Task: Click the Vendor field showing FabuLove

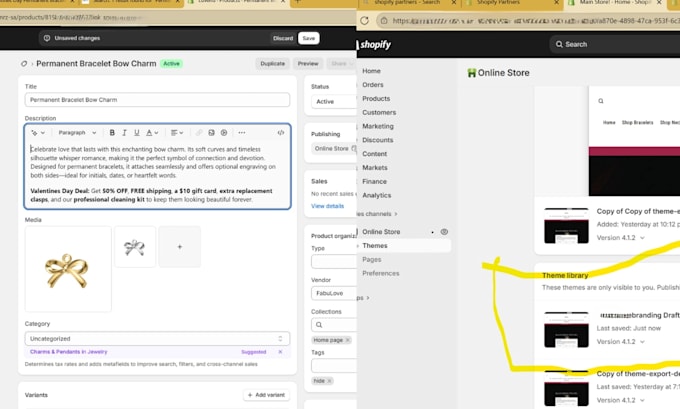Action: (334, 293)
